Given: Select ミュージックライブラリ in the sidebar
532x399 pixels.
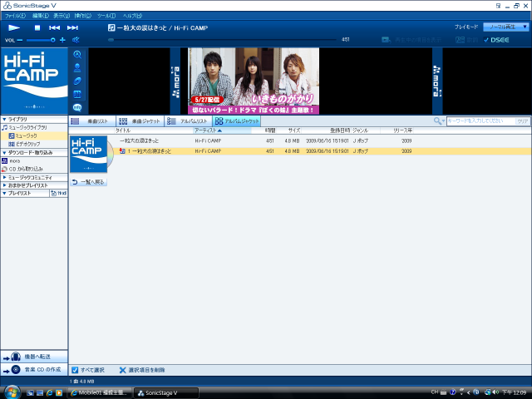Looking at the screenshot, I should (x=24, y=127).
